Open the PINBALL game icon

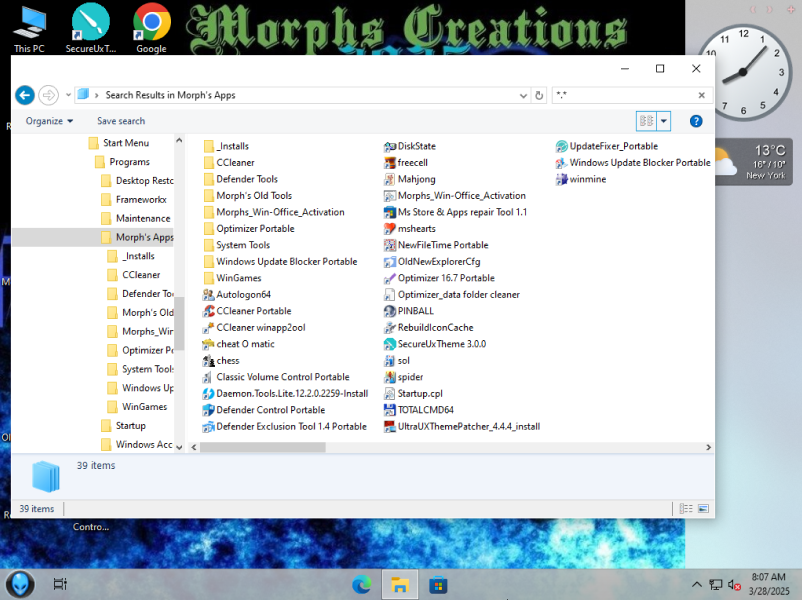[x=390, y=311]
